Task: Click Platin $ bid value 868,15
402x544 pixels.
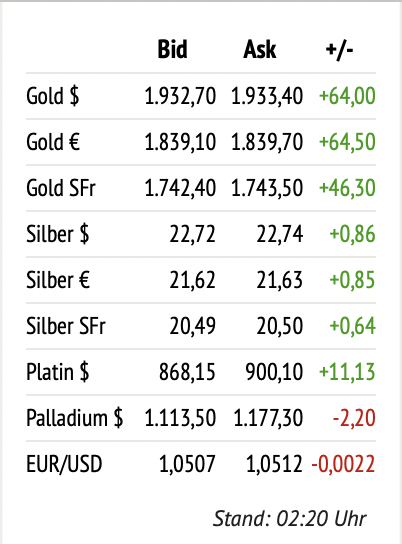Action: 187,372
